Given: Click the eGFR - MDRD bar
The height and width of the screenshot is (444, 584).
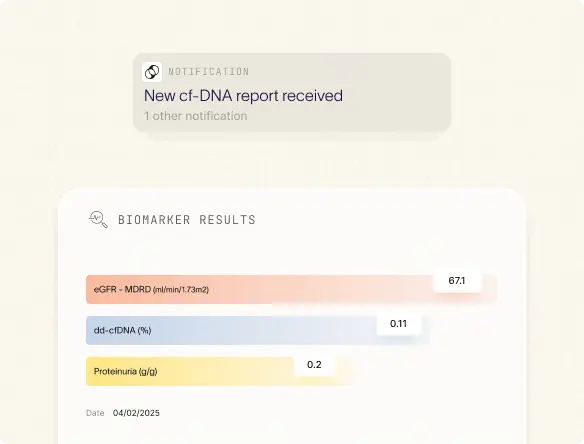Looking at the screenshot, I should (x=291, y=289).
